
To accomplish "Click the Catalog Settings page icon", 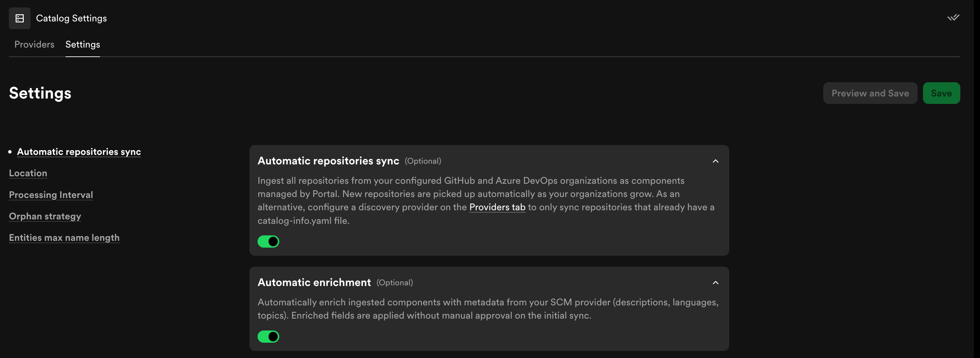I will click(19, 18).
